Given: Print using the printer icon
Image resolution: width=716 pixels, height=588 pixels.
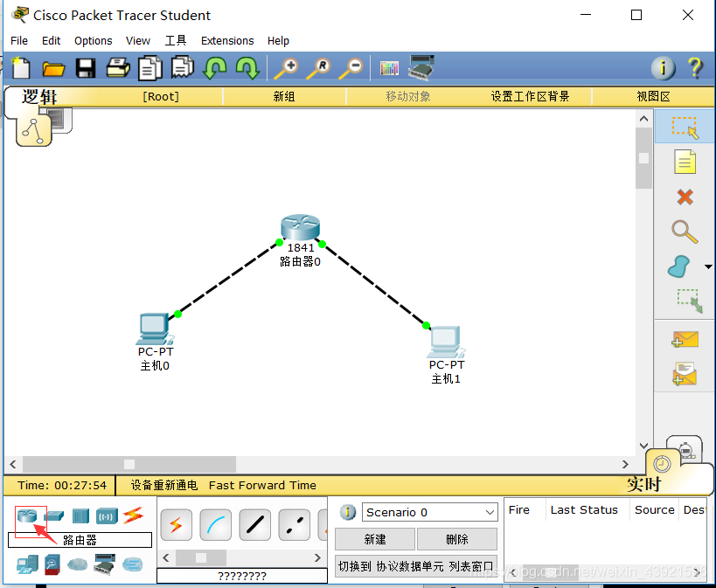Looking at the screenshot, I should pyautogui.click(x=118, y=68).
